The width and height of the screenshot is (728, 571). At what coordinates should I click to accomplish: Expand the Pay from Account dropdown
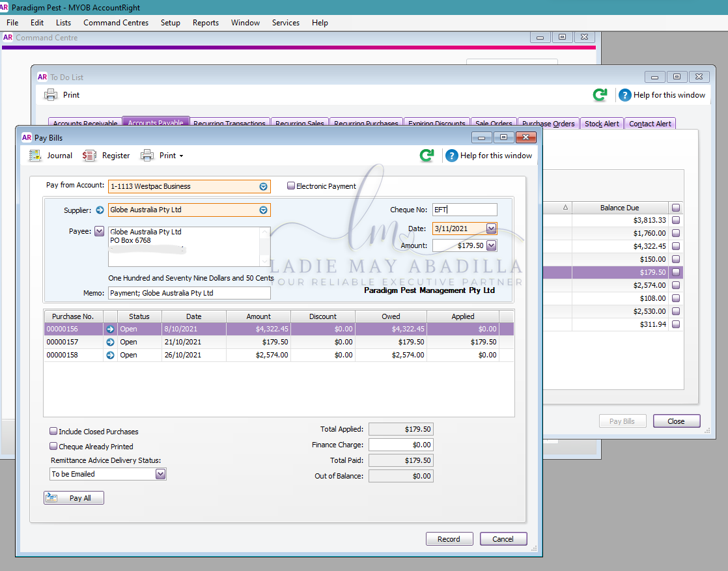tap(263, 187)
